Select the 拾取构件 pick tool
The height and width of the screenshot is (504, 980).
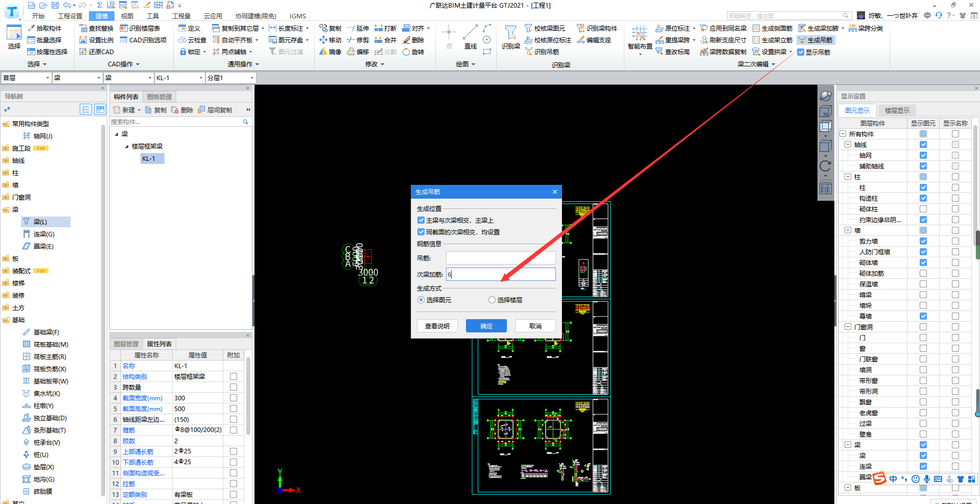pos(44,28)
